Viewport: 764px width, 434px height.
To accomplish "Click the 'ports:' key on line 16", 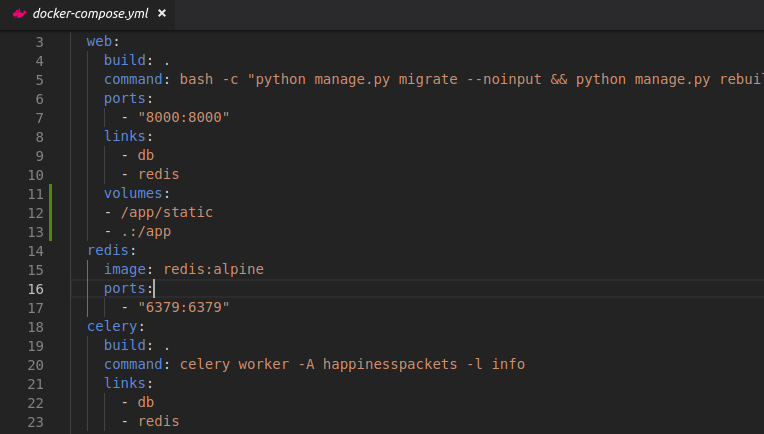I will pyautogui.click(x=128, y=288).
